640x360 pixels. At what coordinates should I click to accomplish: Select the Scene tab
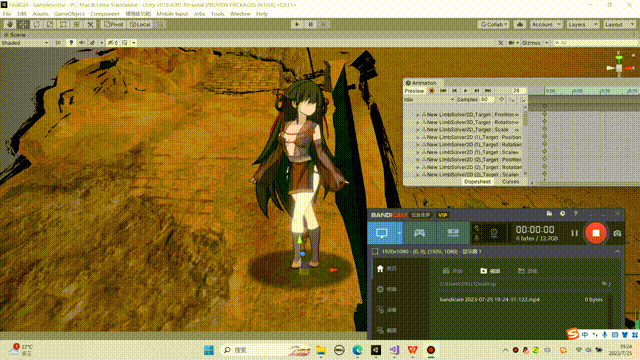(15, 35)
